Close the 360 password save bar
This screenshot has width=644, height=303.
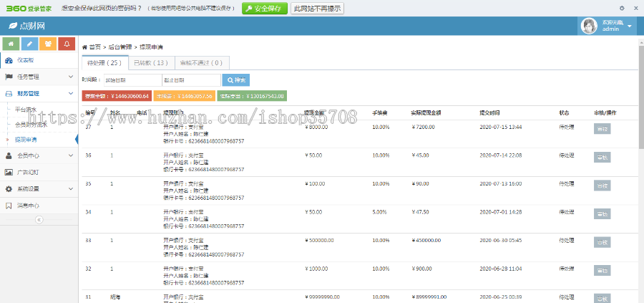pyautogui.click(x=636, y=8)
